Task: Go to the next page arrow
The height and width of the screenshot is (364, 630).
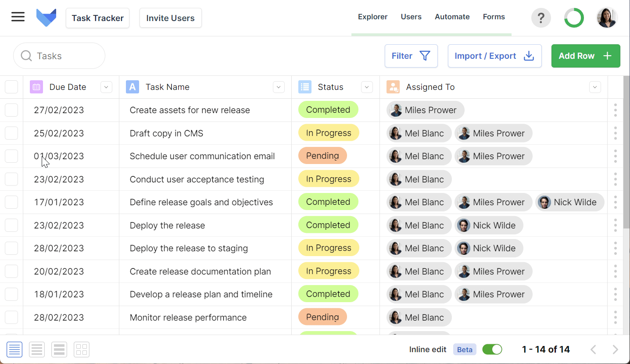Action: 615,350
